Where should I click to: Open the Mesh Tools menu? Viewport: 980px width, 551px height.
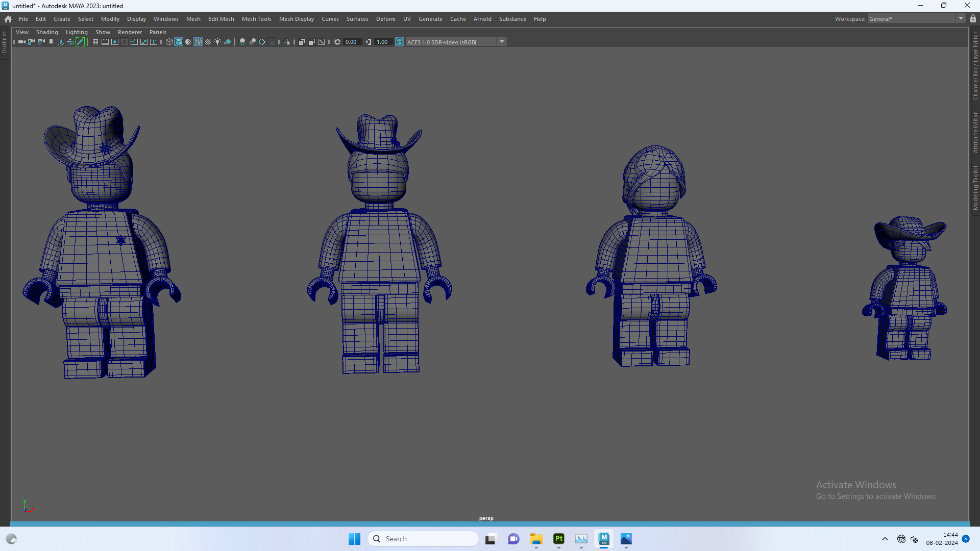pyautogui.click(x=257, y=19)
